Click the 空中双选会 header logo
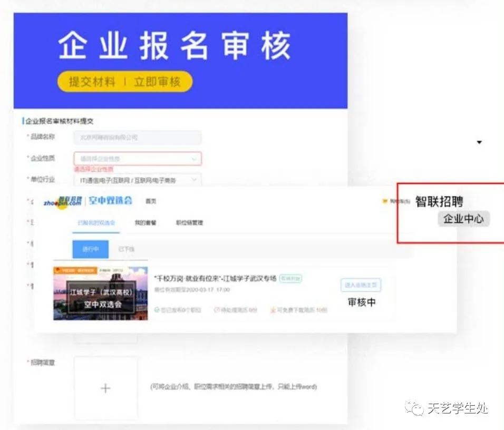This screenshot has width=504, height=430. coord(110,201)
